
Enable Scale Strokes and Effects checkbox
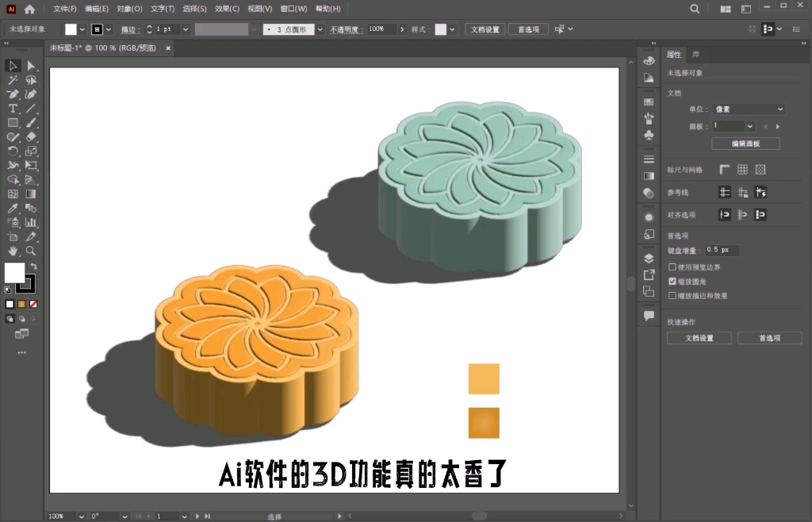tap(672, 296)
